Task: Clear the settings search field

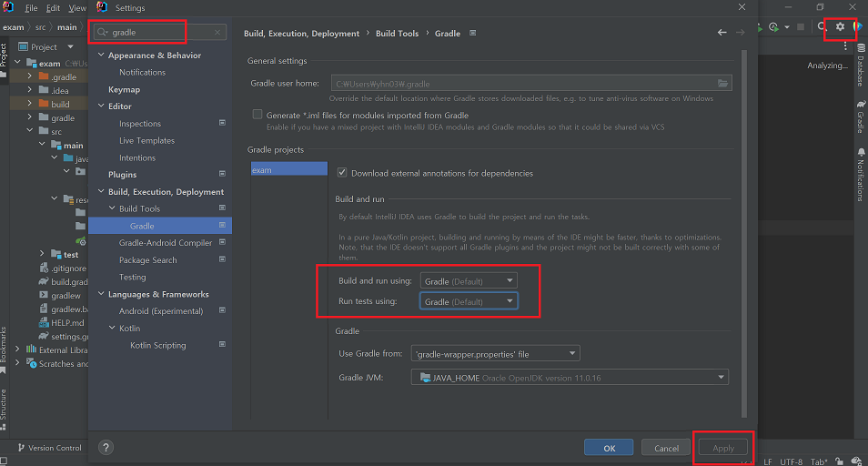Action: click(217, 32)
